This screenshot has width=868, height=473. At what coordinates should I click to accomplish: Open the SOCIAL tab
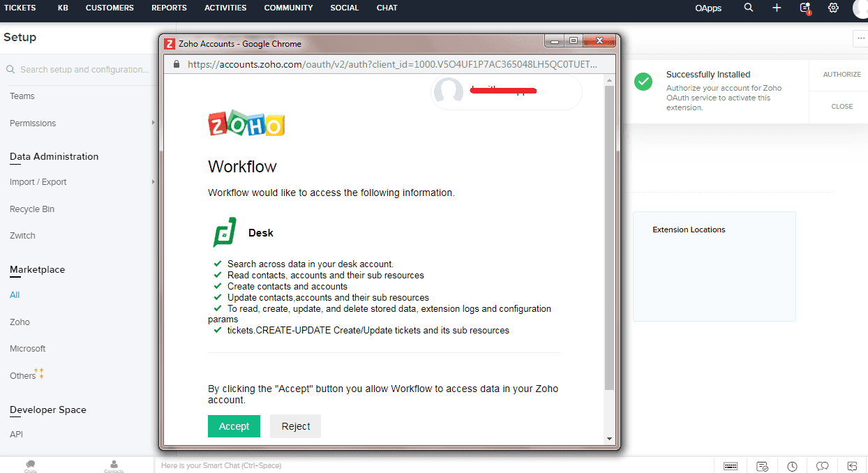click(x=345, y=8)
